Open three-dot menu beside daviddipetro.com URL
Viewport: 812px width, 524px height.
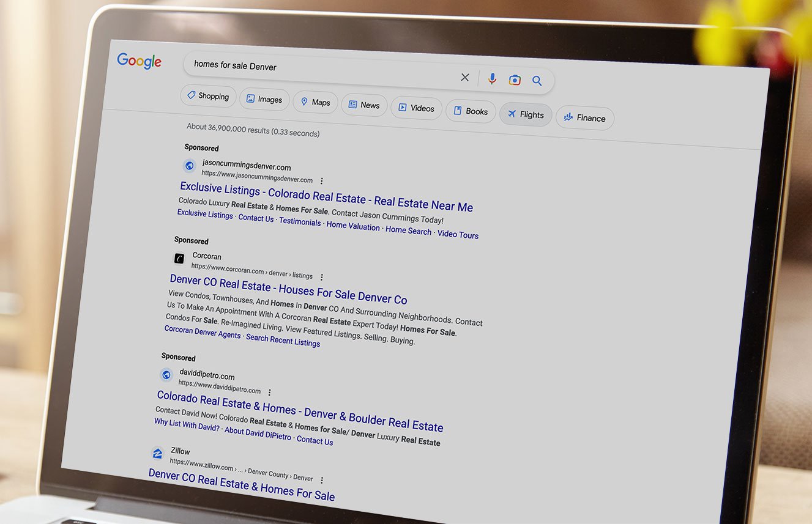click(x=269, y=393)
